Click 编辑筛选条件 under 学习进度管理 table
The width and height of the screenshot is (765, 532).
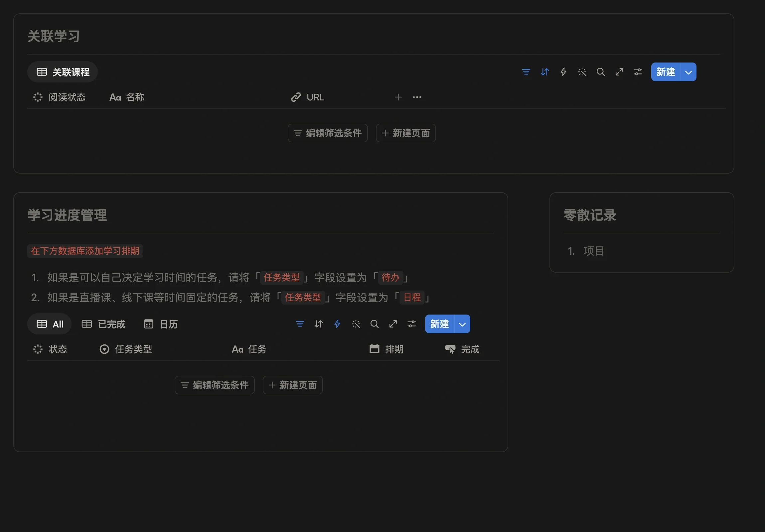pyautogui.click(x=215, y=385)
